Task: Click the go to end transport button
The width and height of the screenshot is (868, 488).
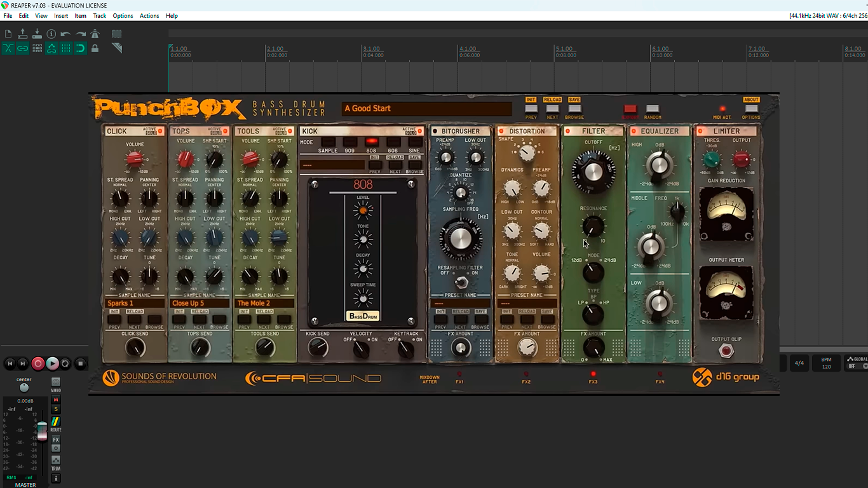Action: tap(23, 363)
